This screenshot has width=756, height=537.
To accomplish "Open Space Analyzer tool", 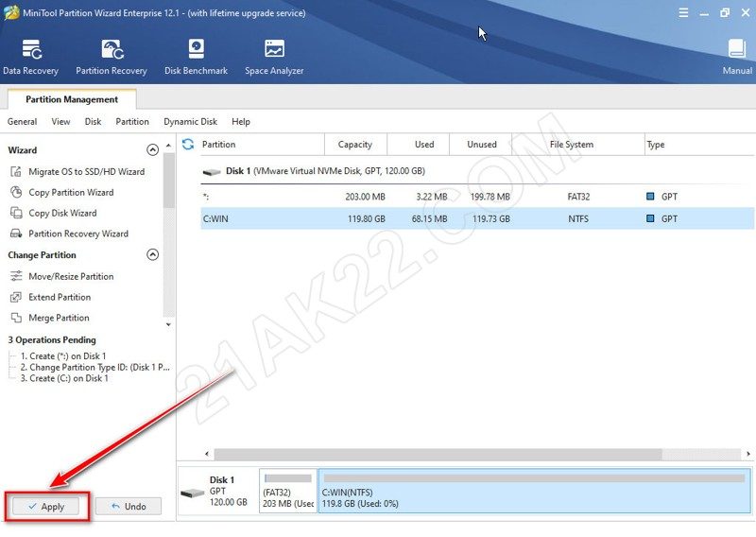I will pos(274,58).
